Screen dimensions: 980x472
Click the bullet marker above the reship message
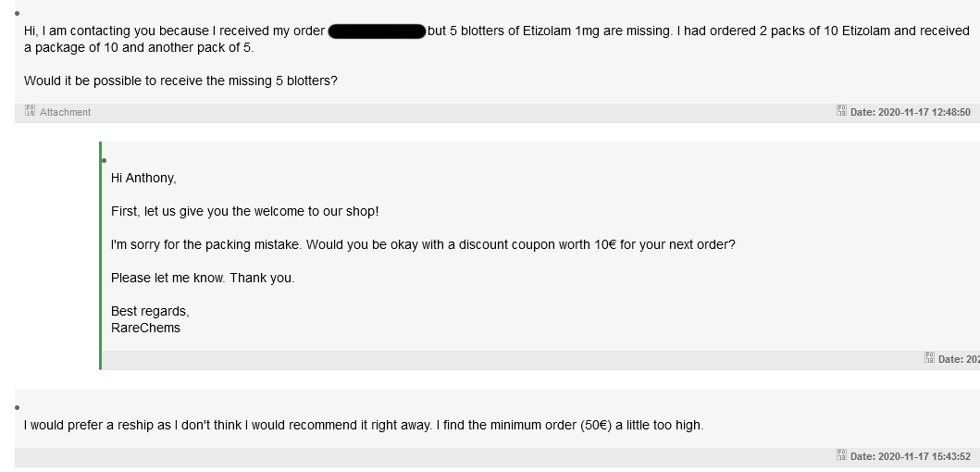point(17,407)
